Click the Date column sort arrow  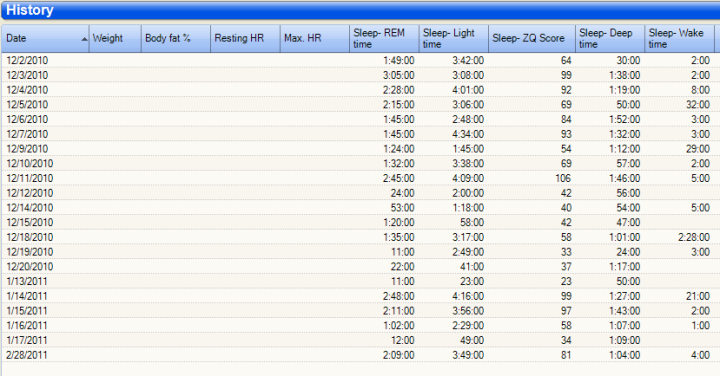coord(84,39)
